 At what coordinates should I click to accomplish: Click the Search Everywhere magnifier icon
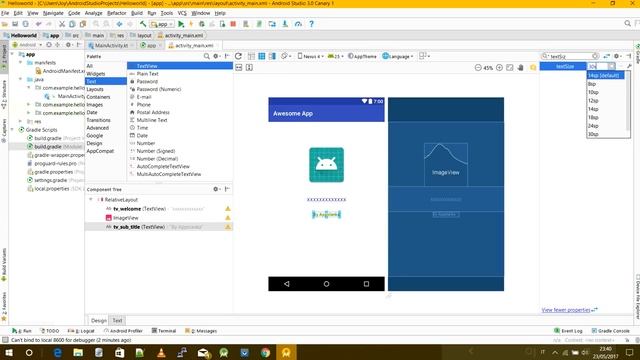tap(627, 24)
